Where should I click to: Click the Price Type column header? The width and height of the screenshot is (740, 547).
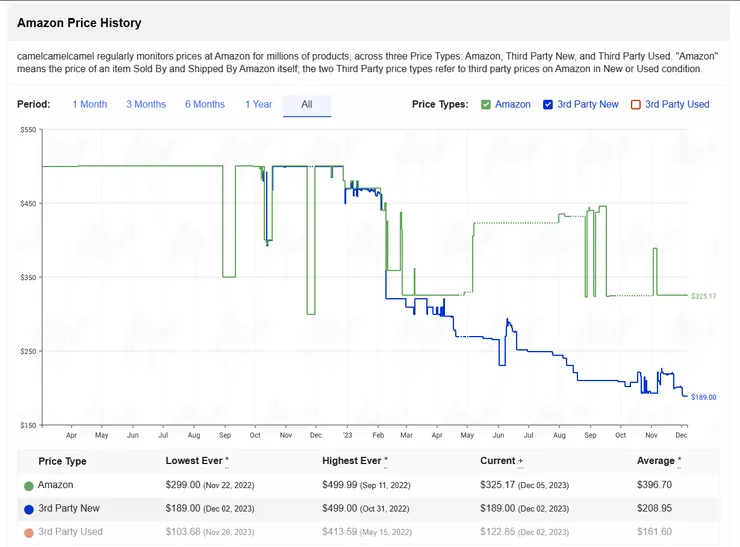62,462
